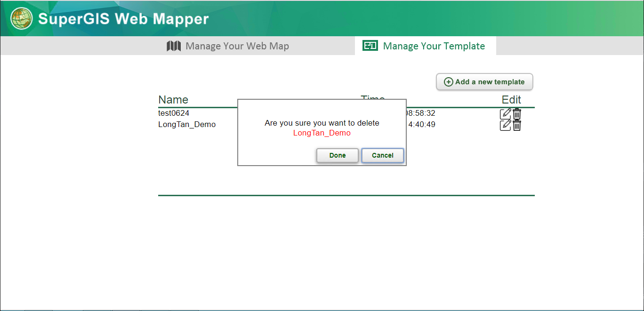Open the Manage Your Web Map tab
Screen dimensions: 644x311
pos(228,46)
